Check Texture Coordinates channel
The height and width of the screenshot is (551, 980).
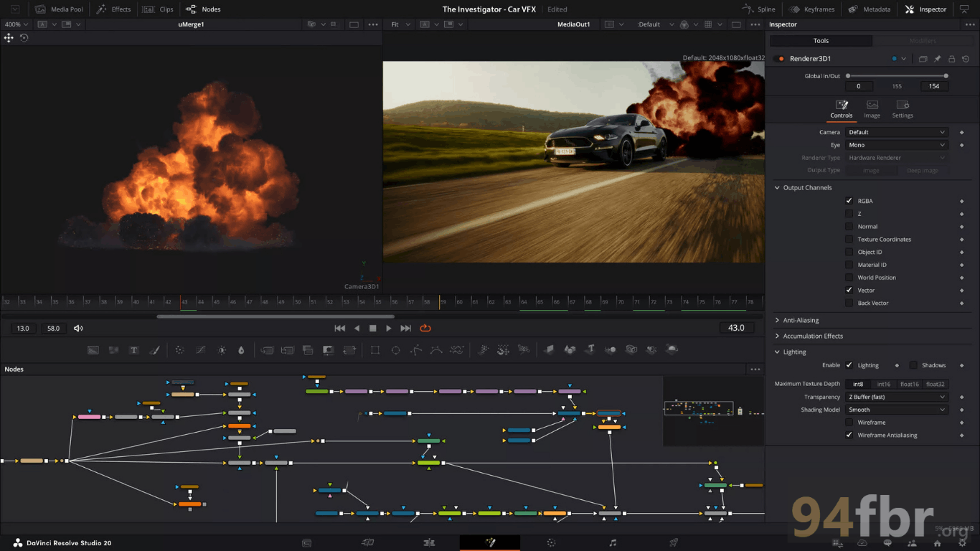click(x=849, y=239)
